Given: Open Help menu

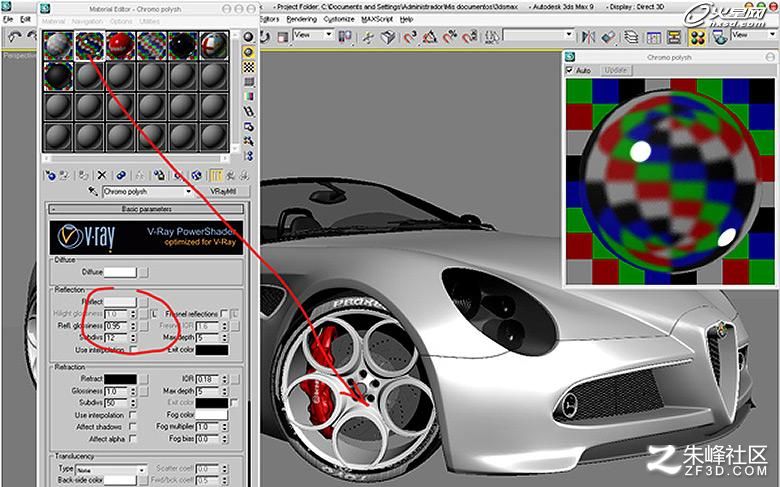Looking at the screenshot, I should pos(406,19).
